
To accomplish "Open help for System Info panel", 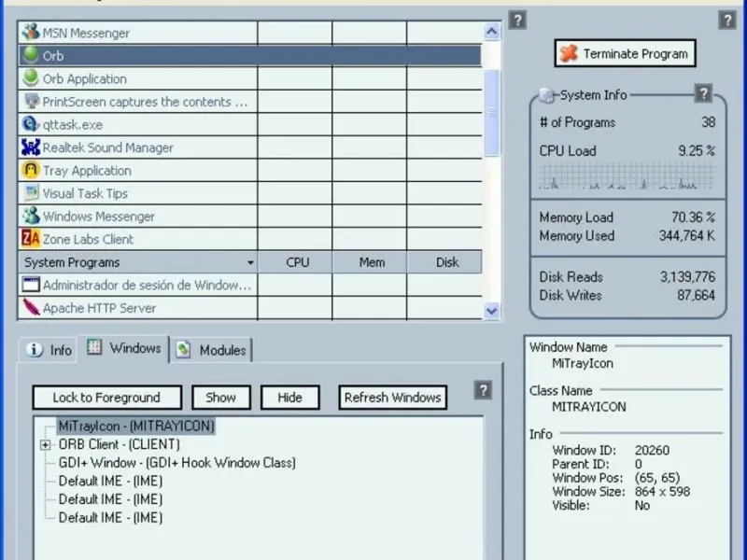I will [x=703, y=93].
